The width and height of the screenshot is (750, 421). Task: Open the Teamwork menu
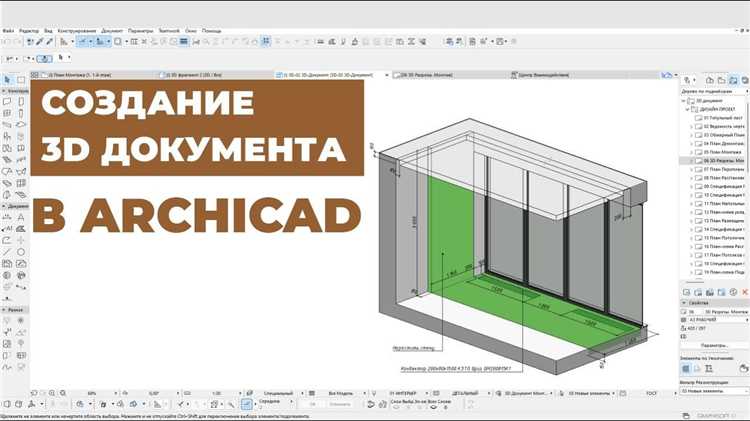[169, 31]
